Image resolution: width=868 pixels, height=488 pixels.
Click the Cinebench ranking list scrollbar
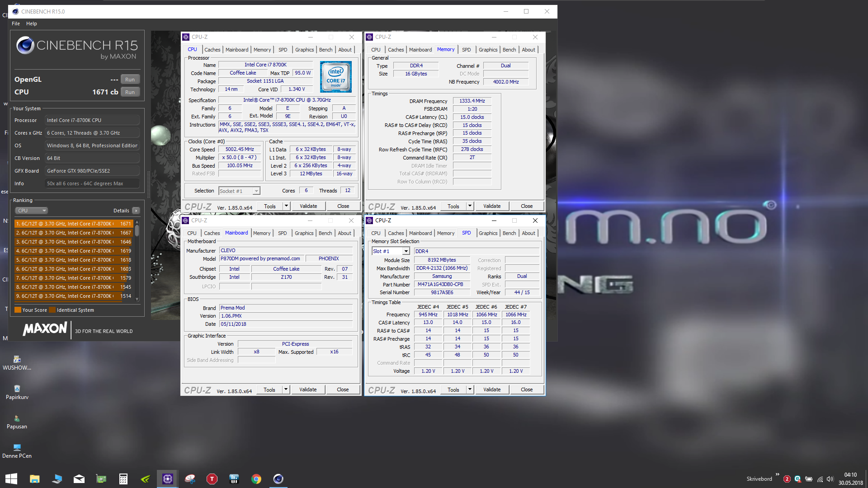[x=137, y=261]
